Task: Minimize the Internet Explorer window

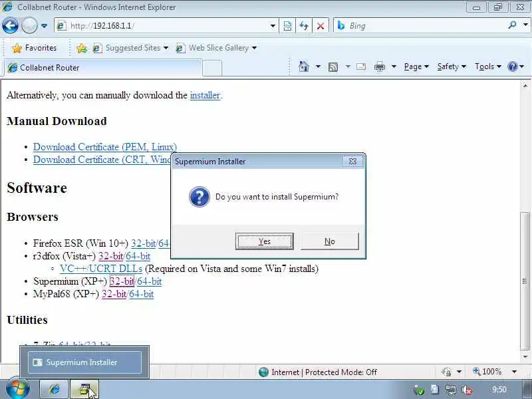Action: point(476,7)
